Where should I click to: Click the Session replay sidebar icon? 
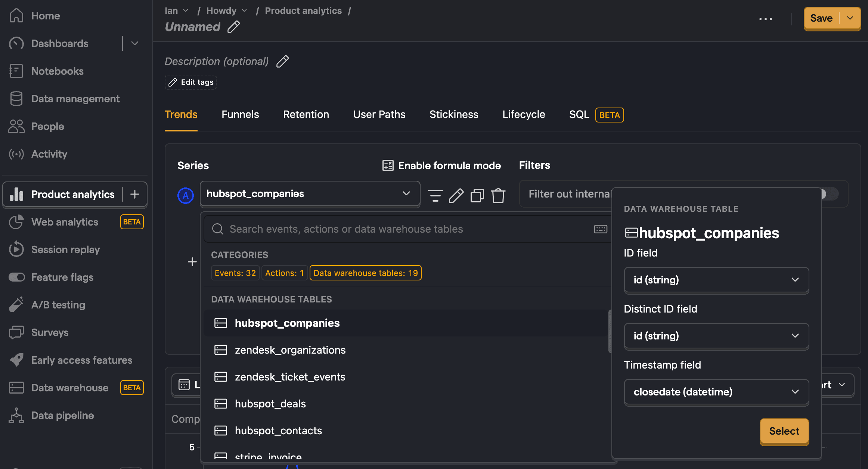tap(16, 249)
